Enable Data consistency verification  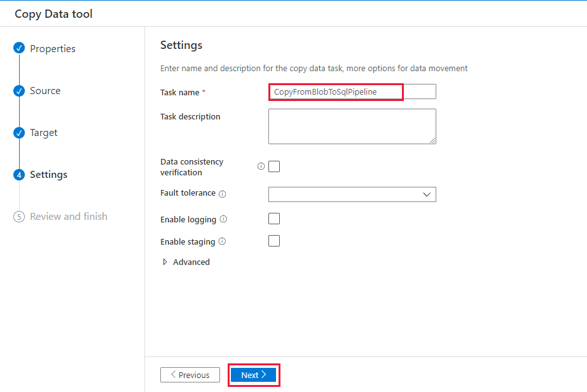click(x=273, y=166)
